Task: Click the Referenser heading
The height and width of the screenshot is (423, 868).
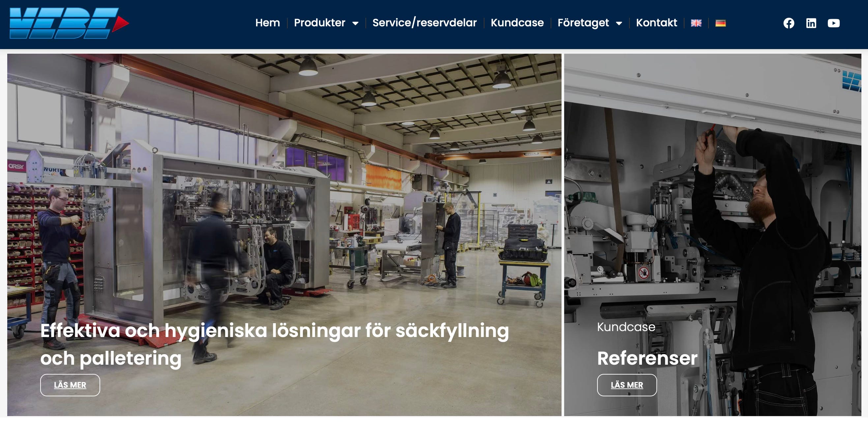Action: click(647, 358)
